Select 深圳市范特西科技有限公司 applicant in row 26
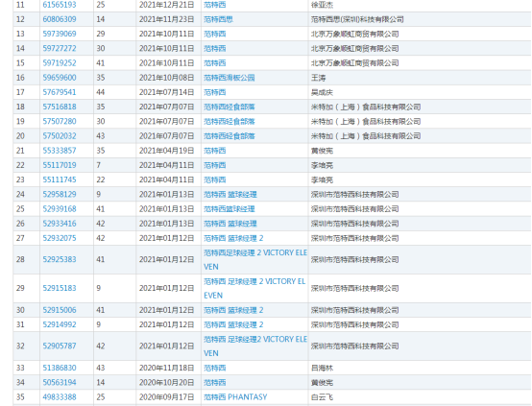Screen dimensions: 532x406 click(355, 224)
